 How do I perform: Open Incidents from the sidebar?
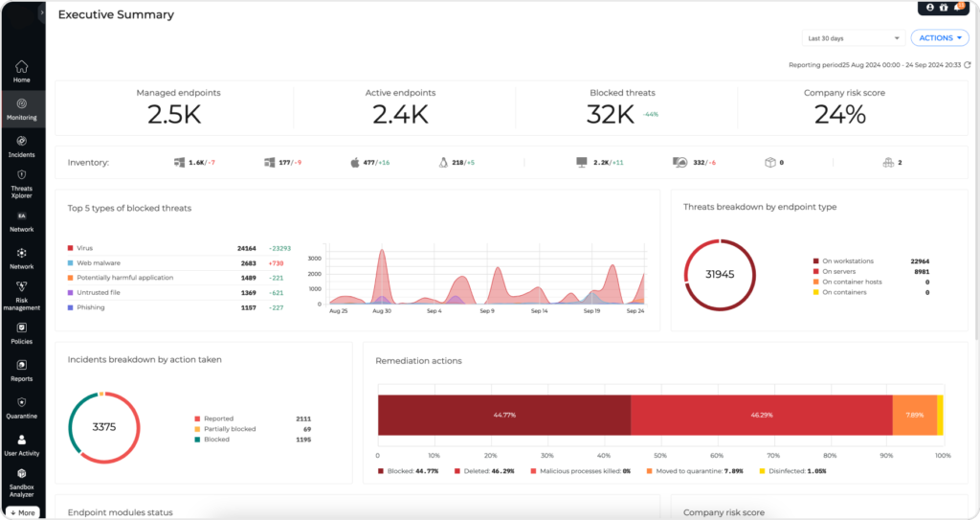coord(22,147)
